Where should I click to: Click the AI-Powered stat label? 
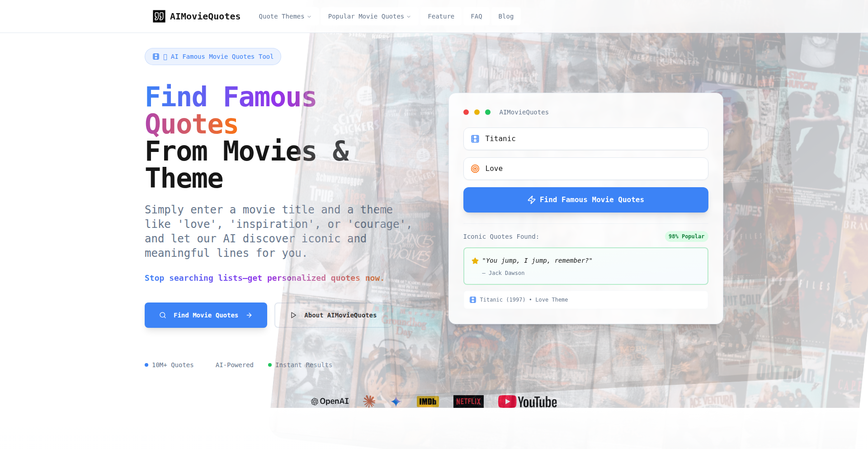click(x=234, y=365)
